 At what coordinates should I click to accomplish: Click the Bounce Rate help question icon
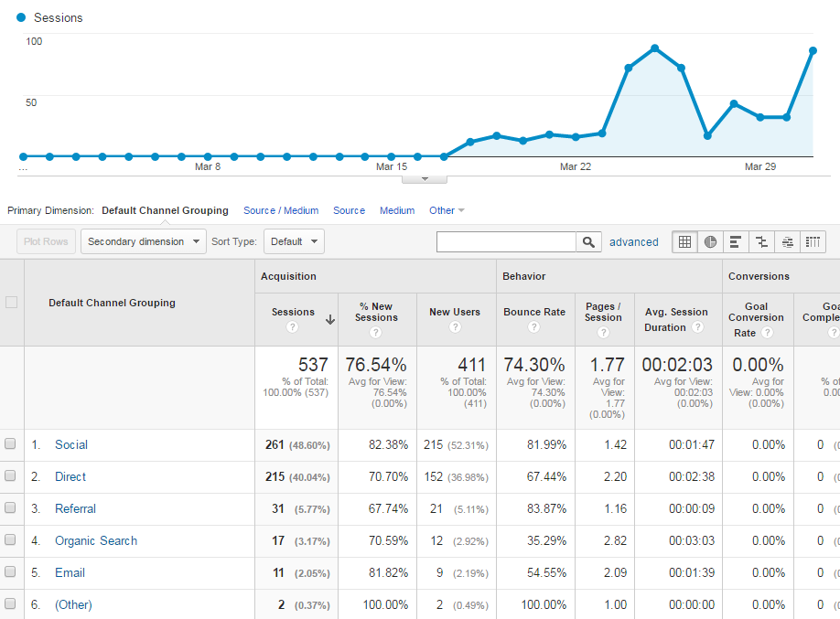click(534, 327)
